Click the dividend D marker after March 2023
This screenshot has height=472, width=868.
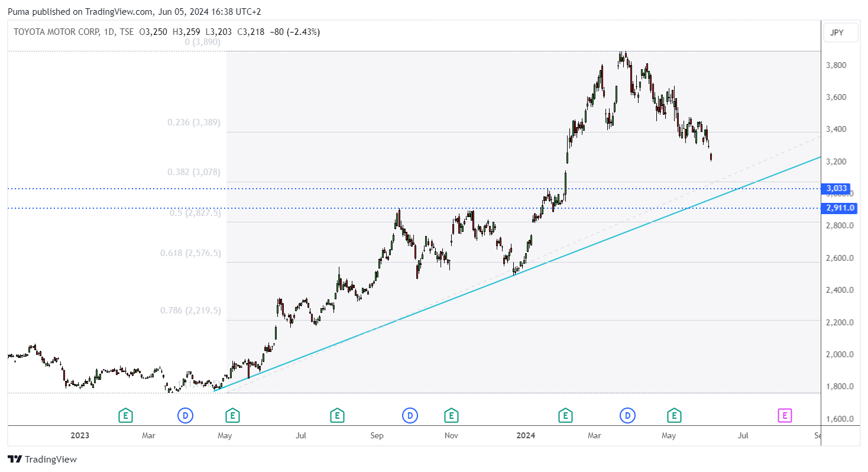click(185, 416)
